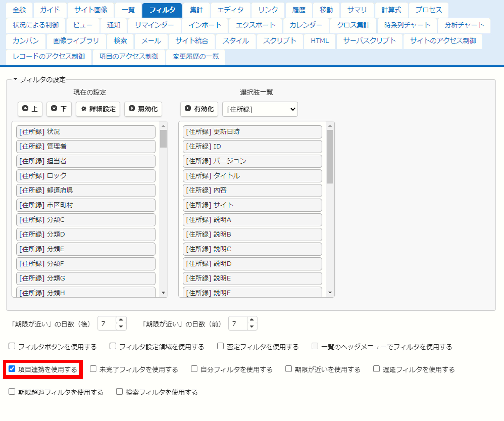Screen dimensions: 504x421
Task: Click the 無効化 disable button
Action: (143, 109)
